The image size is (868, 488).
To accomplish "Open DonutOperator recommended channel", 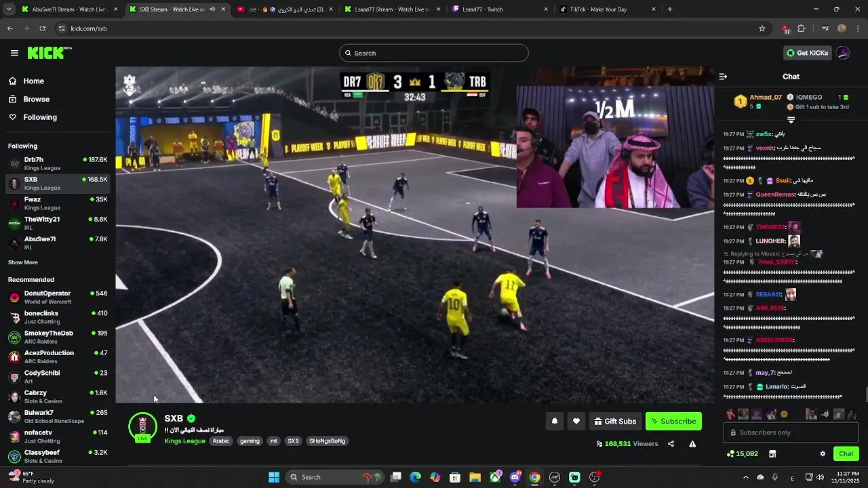I will 58,298.
